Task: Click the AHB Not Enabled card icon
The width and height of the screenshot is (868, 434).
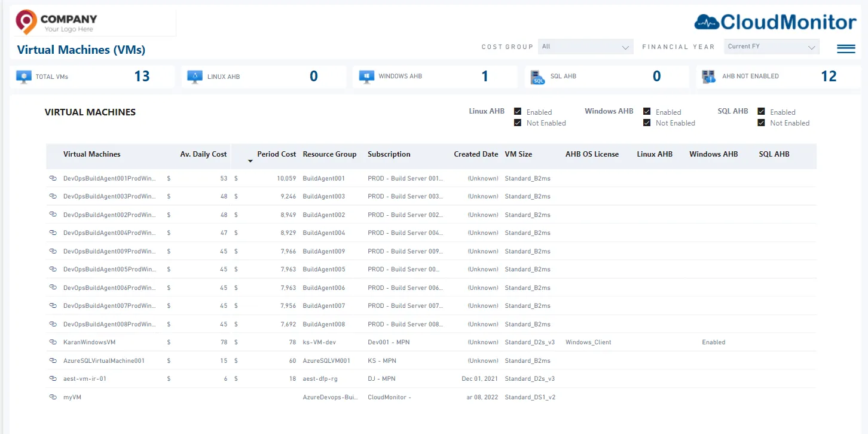Action: click(709, 77)
